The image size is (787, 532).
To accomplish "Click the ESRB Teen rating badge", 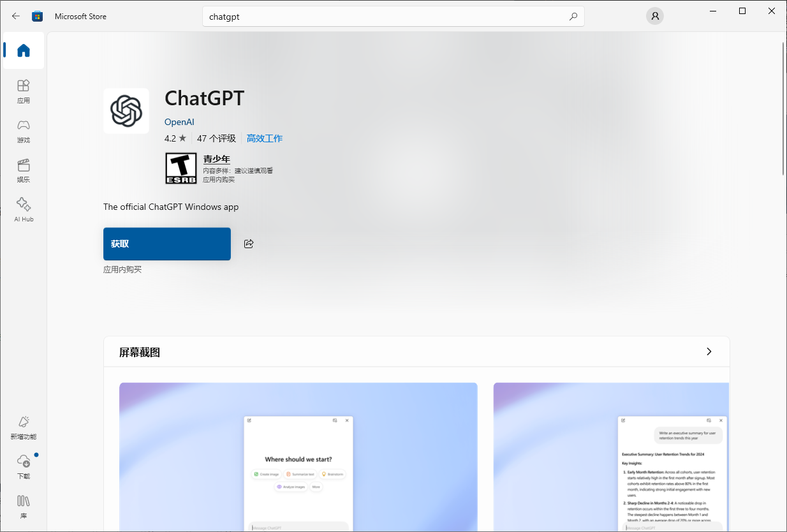I will click(x=181, y=168).
